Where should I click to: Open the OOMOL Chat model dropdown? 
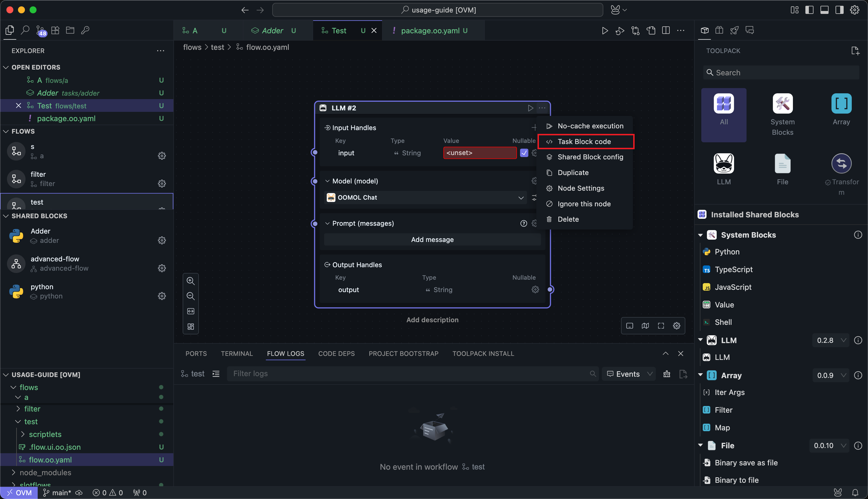click(x=425, y=197)
